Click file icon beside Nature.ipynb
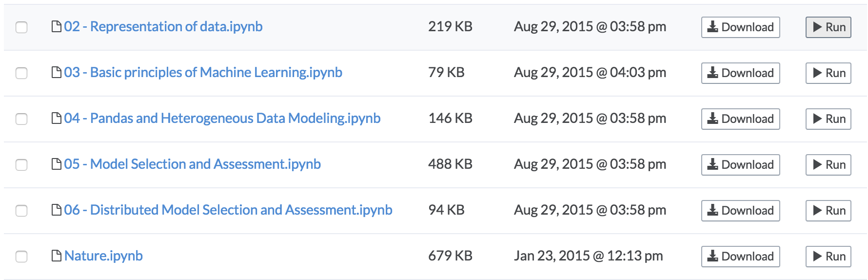 click(57, 256)
